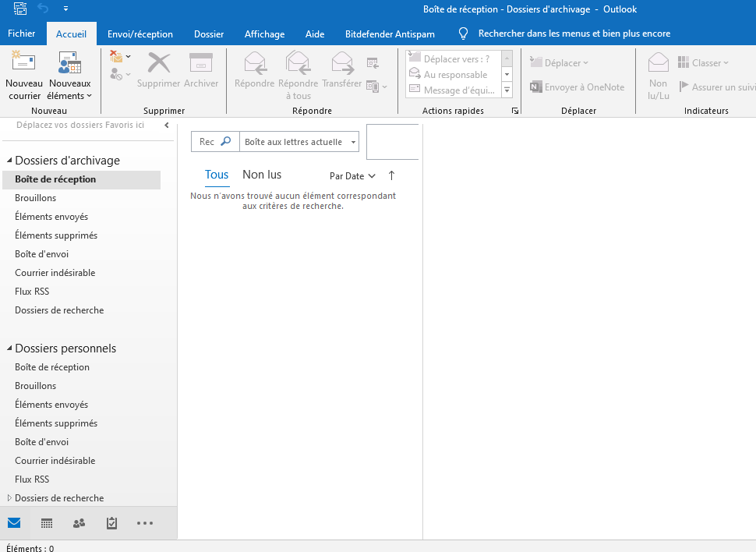Switch to the Dossier tab
756x552 pixels.
[209, 34]
